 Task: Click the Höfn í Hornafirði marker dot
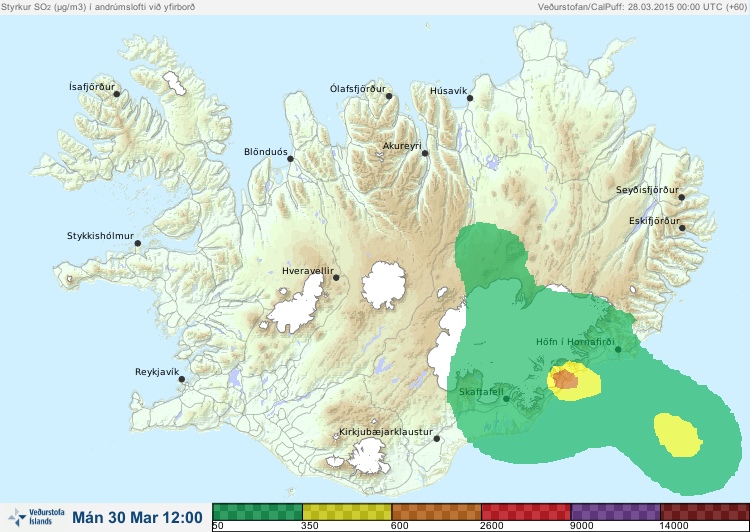[x=618, y=349]
